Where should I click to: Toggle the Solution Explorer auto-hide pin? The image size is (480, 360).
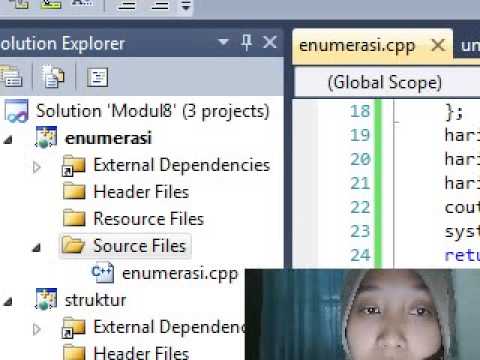coord(246,42)
